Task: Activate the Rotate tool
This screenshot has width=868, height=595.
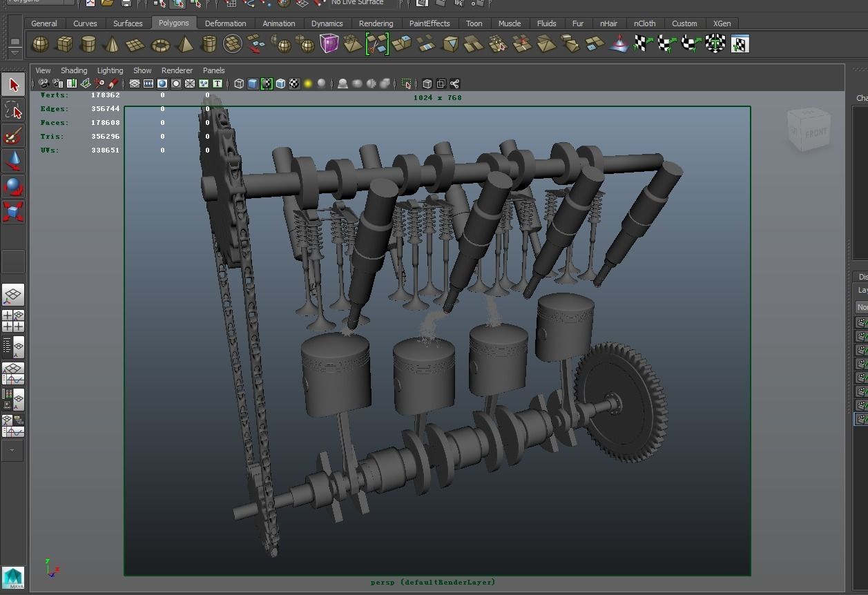Action: coord(12,186)
